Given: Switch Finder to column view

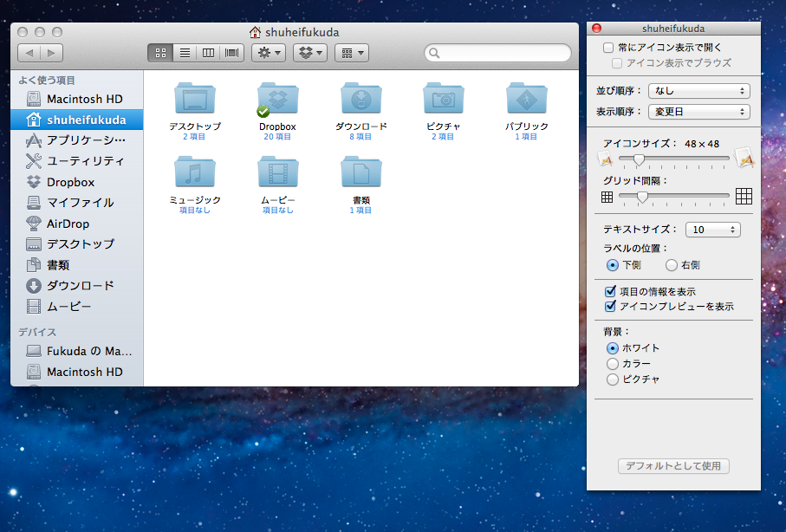Looking at the screenshot, I should pyautogui.click(x=208, y=53).
